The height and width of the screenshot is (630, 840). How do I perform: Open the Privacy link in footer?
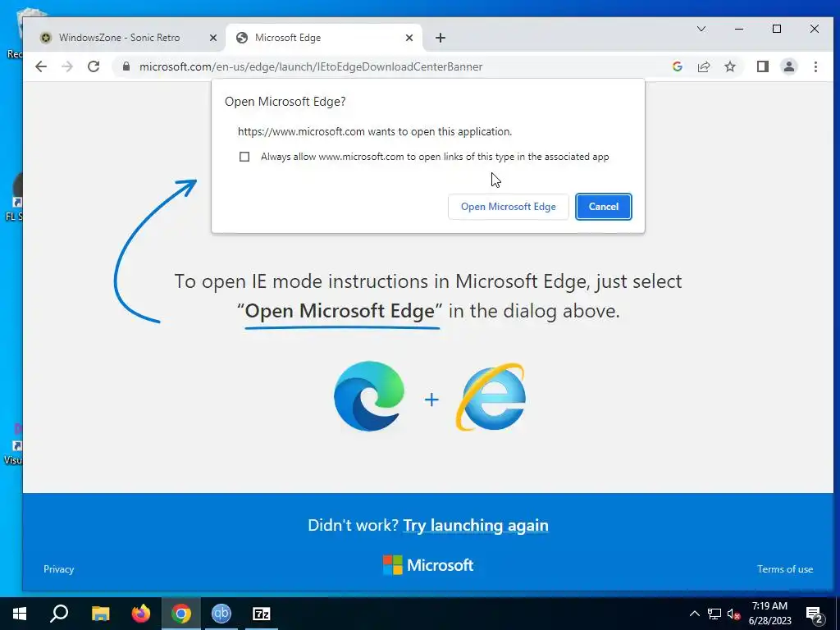point(58,569)
